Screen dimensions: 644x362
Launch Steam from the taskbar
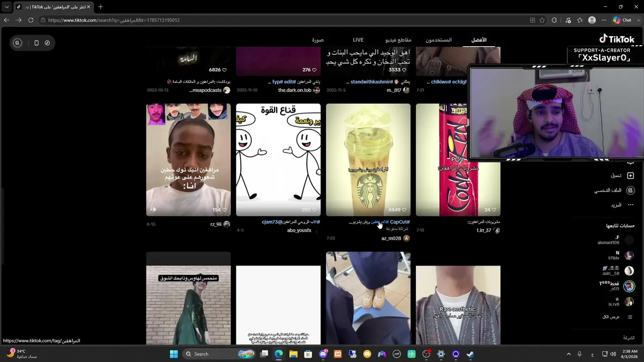(470, 354)
